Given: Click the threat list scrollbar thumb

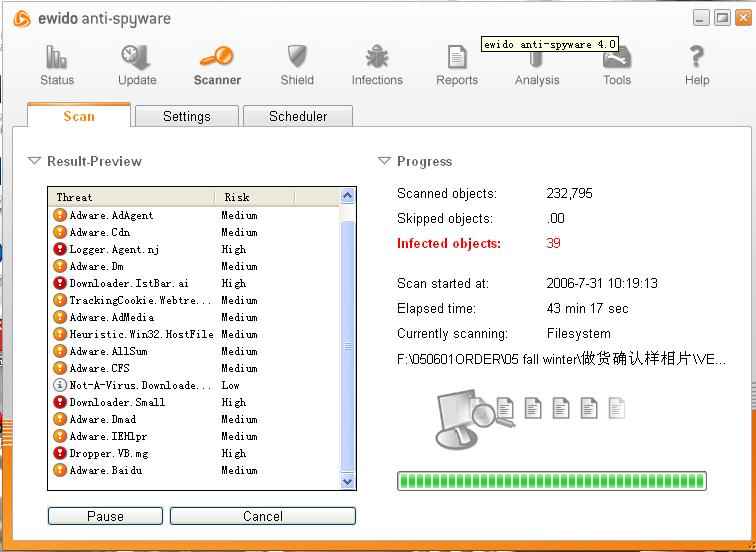Looking at the screenshot, I should (x=348, y=346).
